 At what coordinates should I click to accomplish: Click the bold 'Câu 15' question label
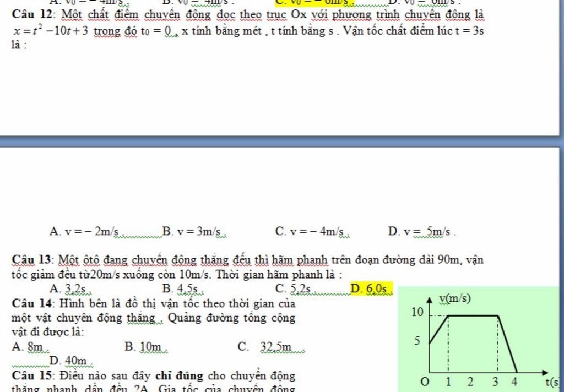coord(32,375)
